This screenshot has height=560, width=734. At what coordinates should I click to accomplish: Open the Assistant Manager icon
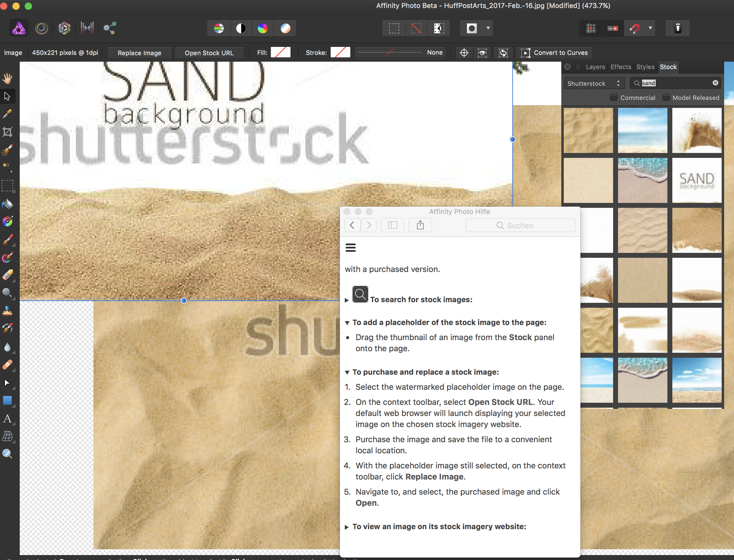678,28
